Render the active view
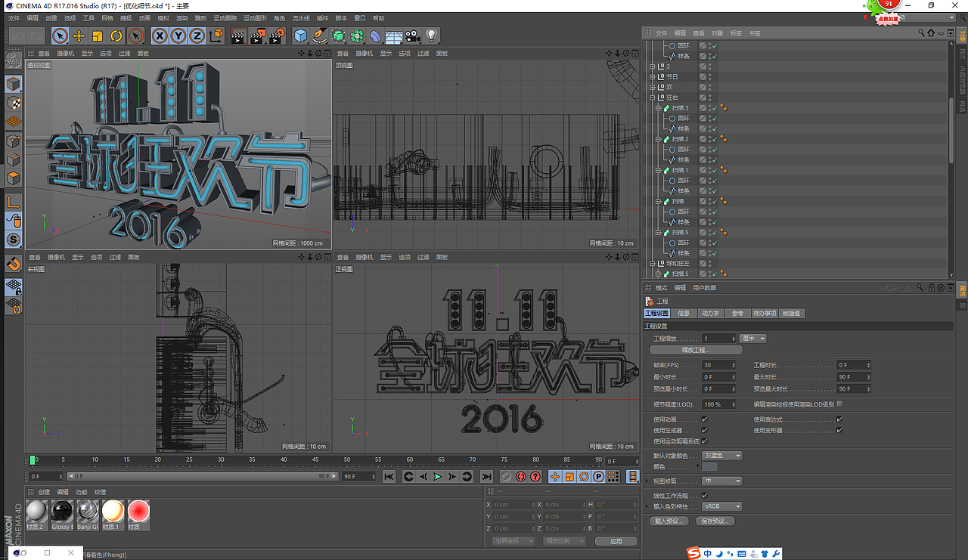The image size is (968, 560). [238, 36]
